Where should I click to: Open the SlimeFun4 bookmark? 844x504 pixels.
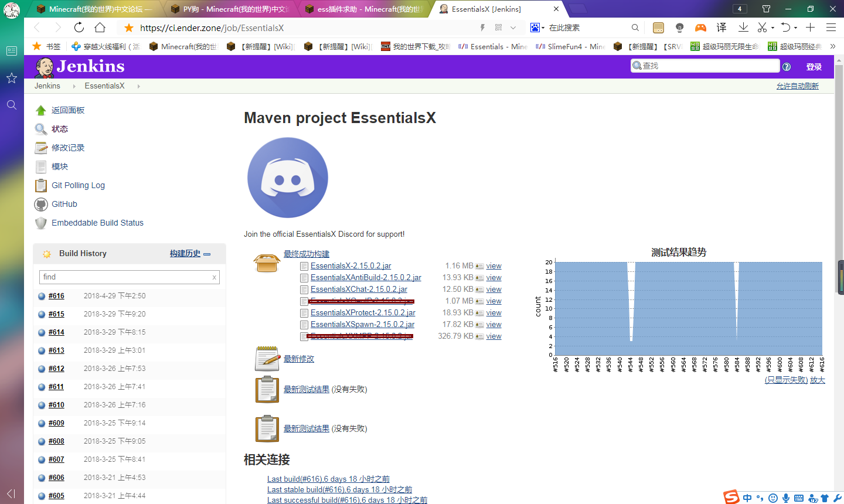click(570, 46)
